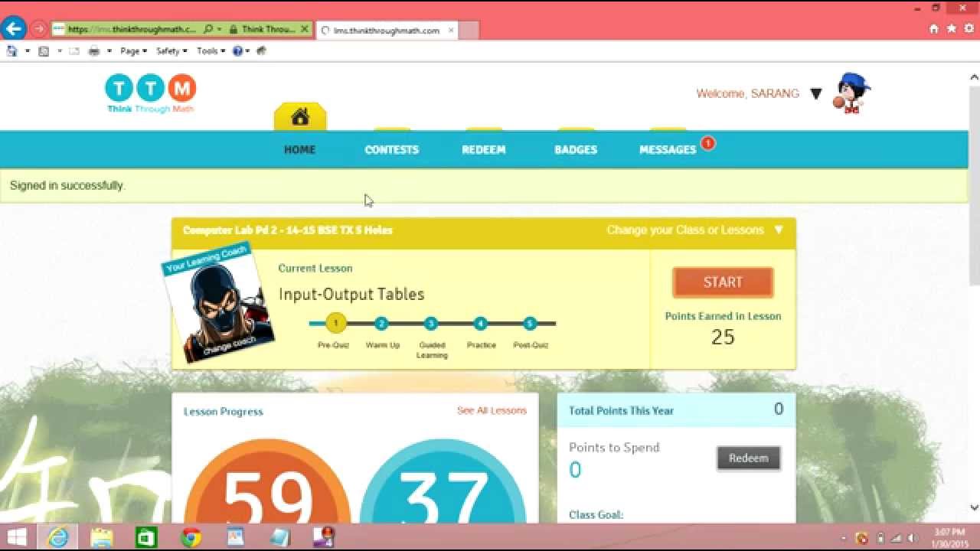The width and height of the screenshot is (980, 551).
Task: Click the Guided Learning step 3 marker
Action: click(x=431, y=324)
